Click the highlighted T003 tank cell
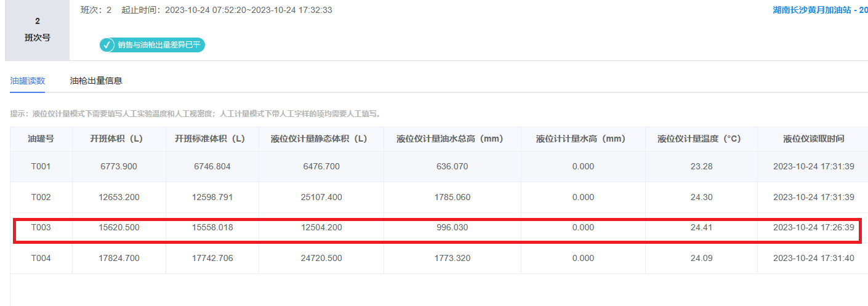Viewport: 868px width, 306px height. pyautogui.click(x=41, y=228)
